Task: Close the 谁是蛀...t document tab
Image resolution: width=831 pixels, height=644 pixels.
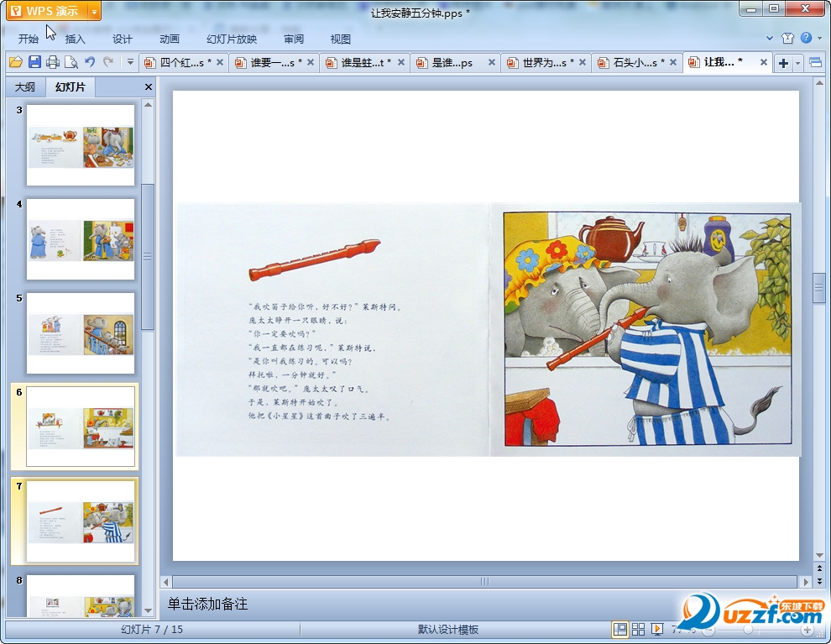Action: (401, 62)
